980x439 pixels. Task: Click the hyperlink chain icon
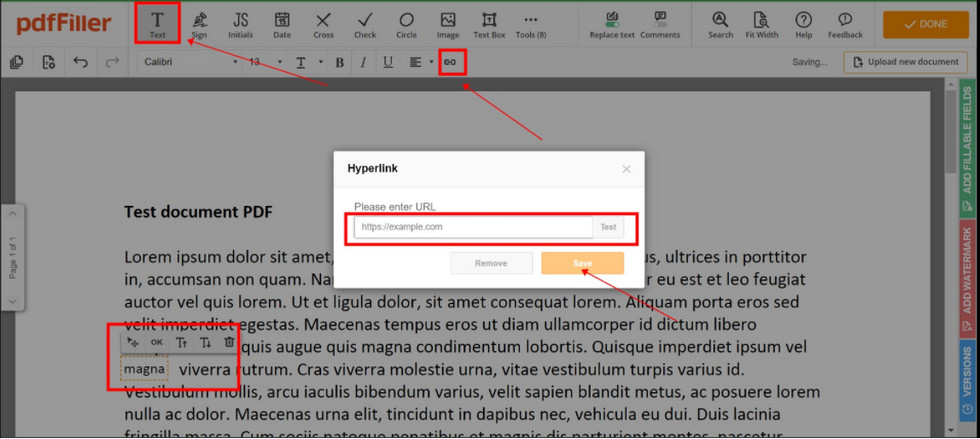point(450,62)
